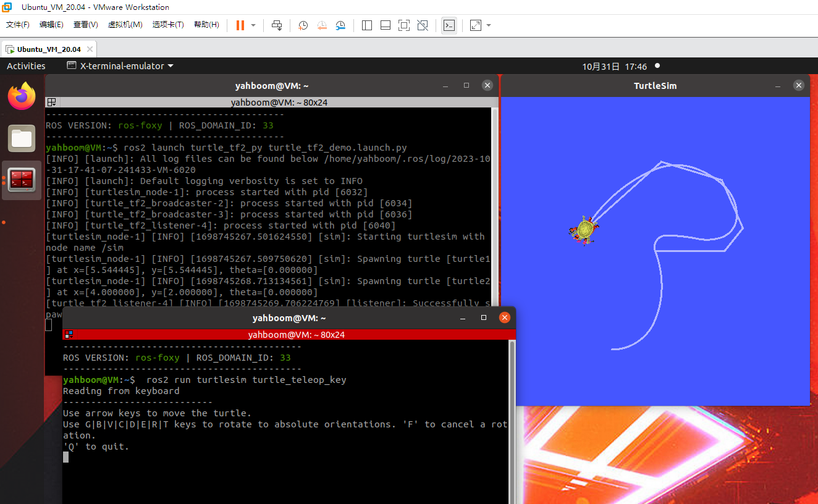The height and width of the screenshot is (504, 818).
Task: Click the pause virtual machine icon
Action: click(x=240, y=25)
